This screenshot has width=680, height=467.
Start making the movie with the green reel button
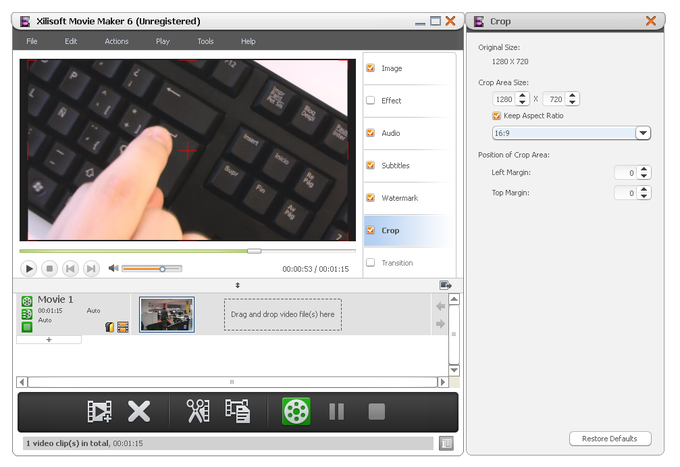[x=296, y=411]
